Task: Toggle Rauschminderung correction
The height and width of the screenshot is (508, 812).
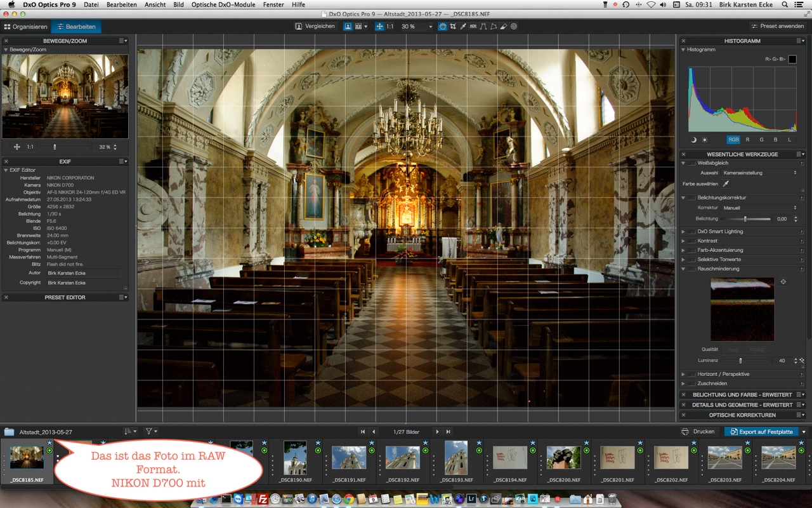Action: (692, 269)
